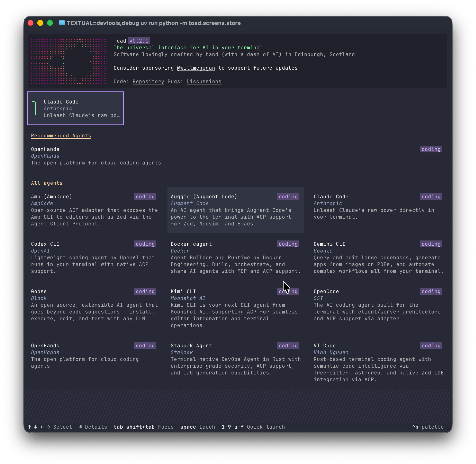Image resolution: width=476 pixels, height=464 pixels.
Task: Select the pinned Claude Code launcher card
Action: pos(75,108)
